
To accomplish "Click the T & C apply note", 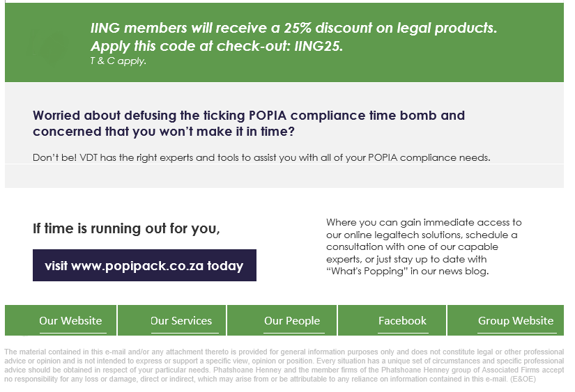I will click(x=118, y=61).
